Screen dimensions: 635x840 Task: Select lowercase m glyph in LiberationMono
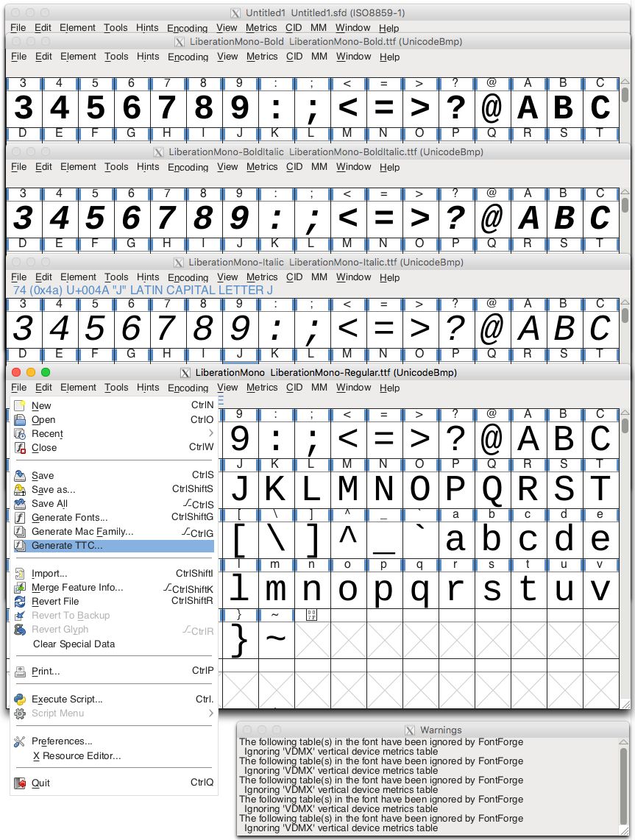tap(275, 589)
